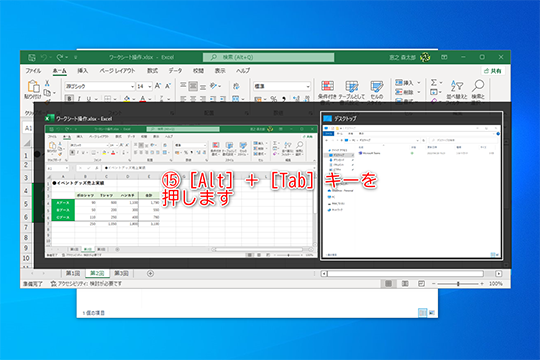This screenshot has width=540, height=360.
Task: Switch to the 挿入 ribbon tab
Action: (x=83, y=71)
